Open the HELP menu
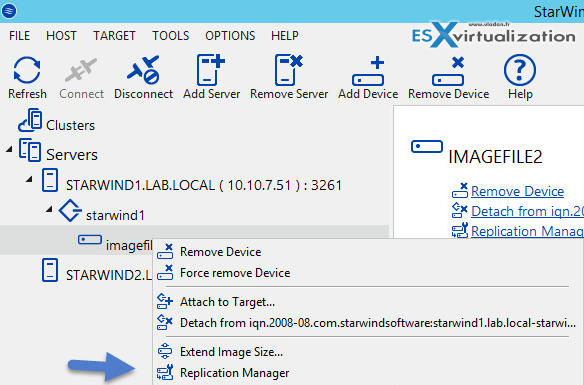This screenshot has width=584, height=385. 285,35
